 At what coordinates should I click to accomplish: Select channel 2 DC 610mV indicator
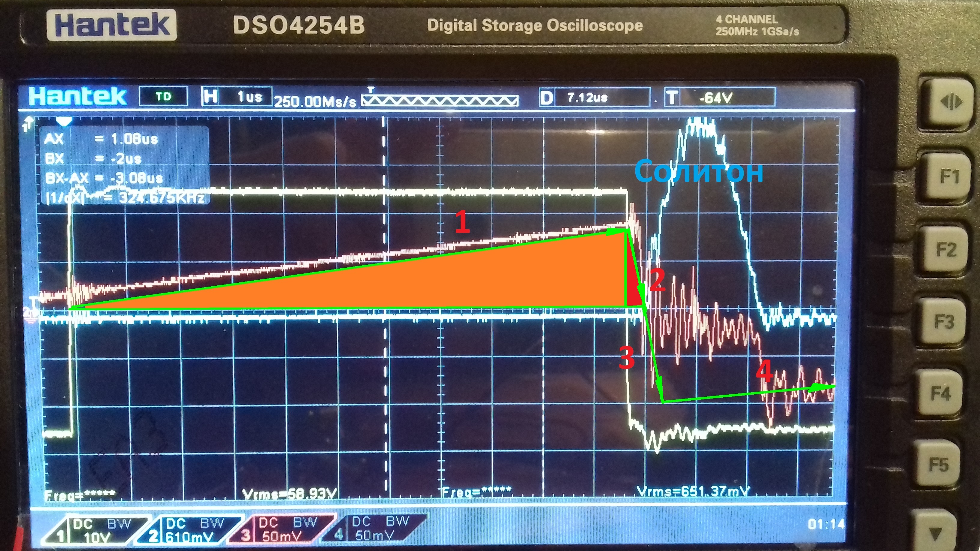click(x=189, y=529)
